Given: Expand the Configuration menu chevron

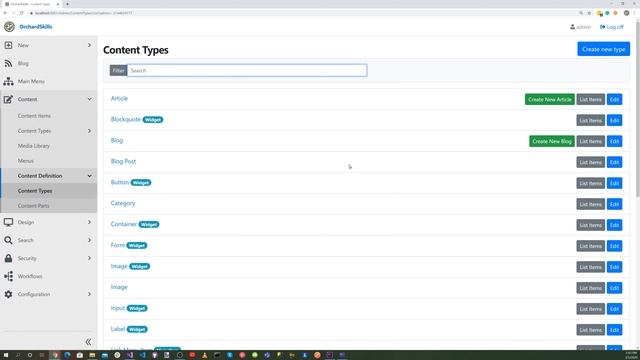Looking at the screenshot, I should (89, 294).
